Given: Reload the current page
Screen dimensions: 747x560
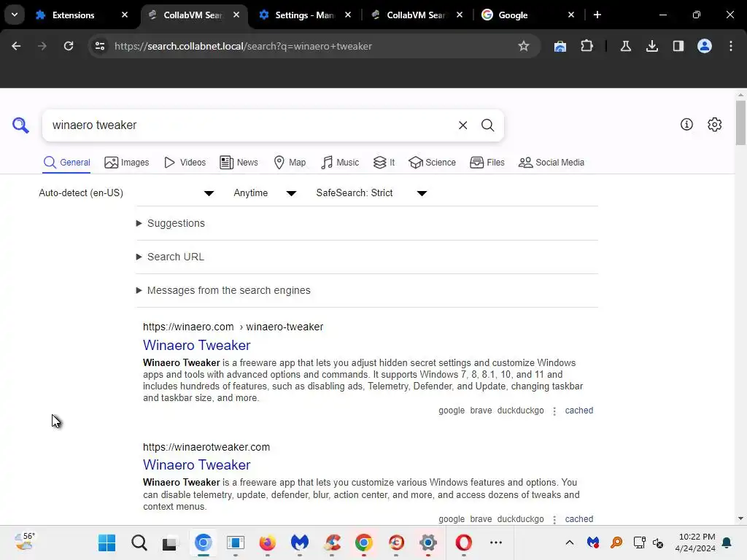Looking at the screenshot, I should [69, 46].
